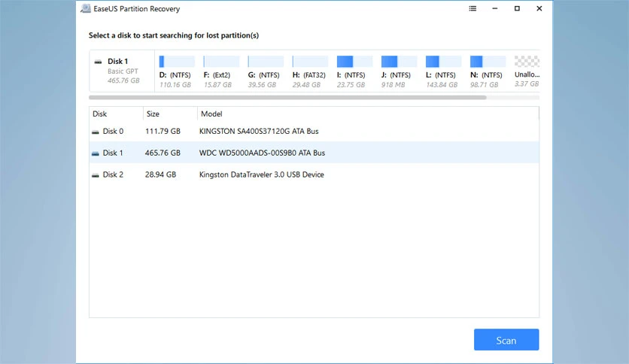Click KINGSTON SA400S37120G ATA Bus model
Image resolution: width=629 pixels, height=364 pixels.
pos(259,131)
